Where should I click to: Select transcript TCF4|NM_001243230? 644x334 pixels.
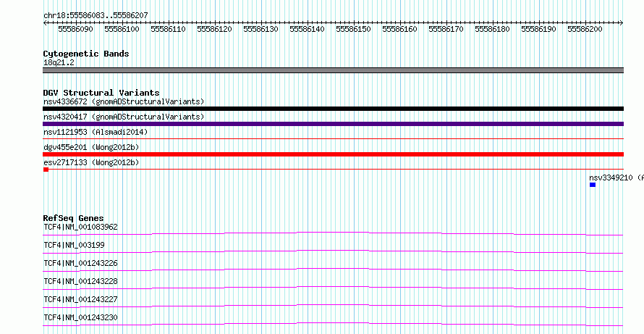click(80, 317)
